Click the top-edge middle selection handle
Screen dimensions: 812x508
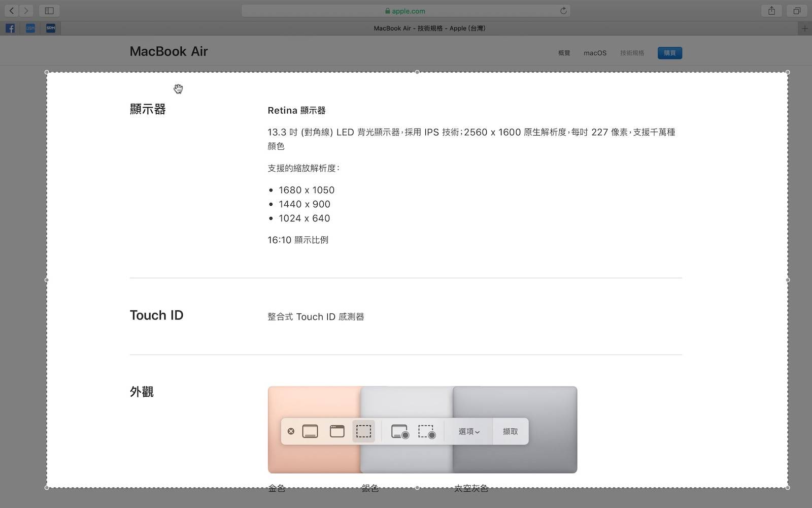coord(417,72)
